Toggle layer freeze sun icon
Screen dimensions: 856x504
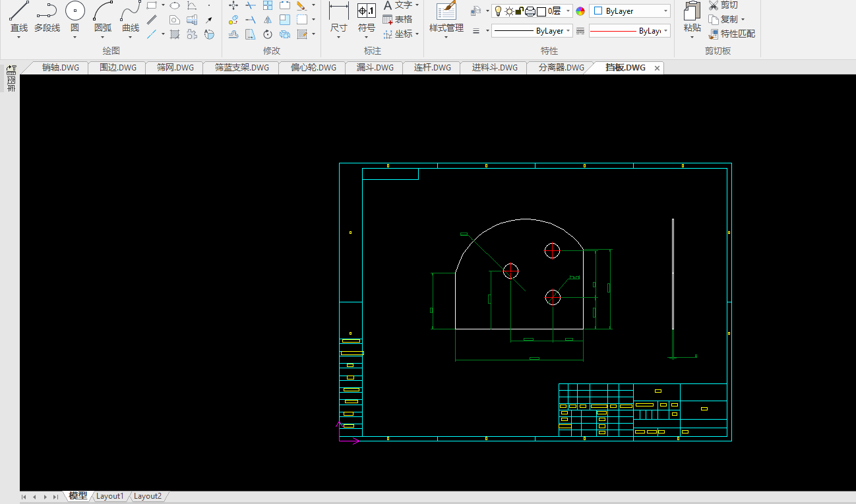click(509, 11)
